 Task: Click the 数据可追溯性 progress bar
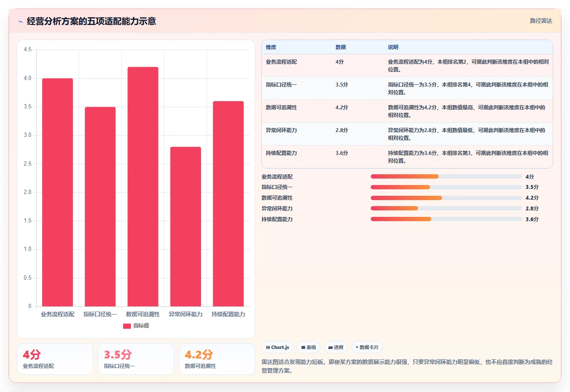[446, 198]
